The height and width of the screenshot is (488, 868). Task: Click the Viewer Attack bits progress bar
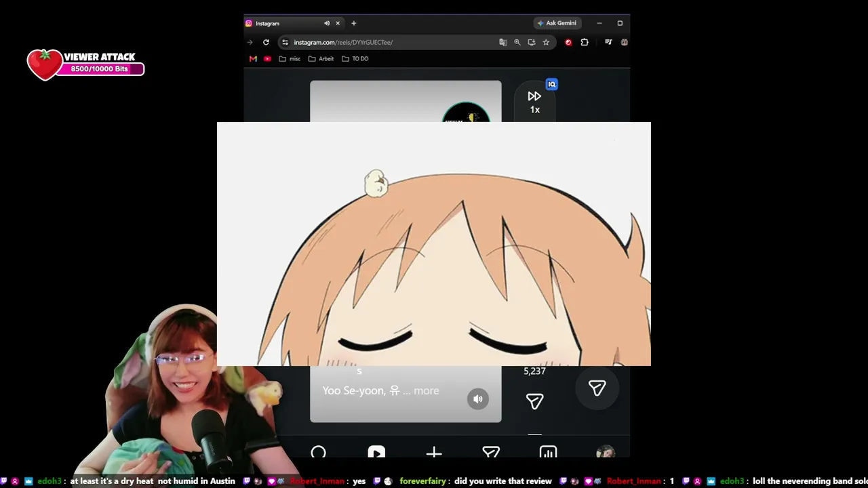[x=100, y=69]
